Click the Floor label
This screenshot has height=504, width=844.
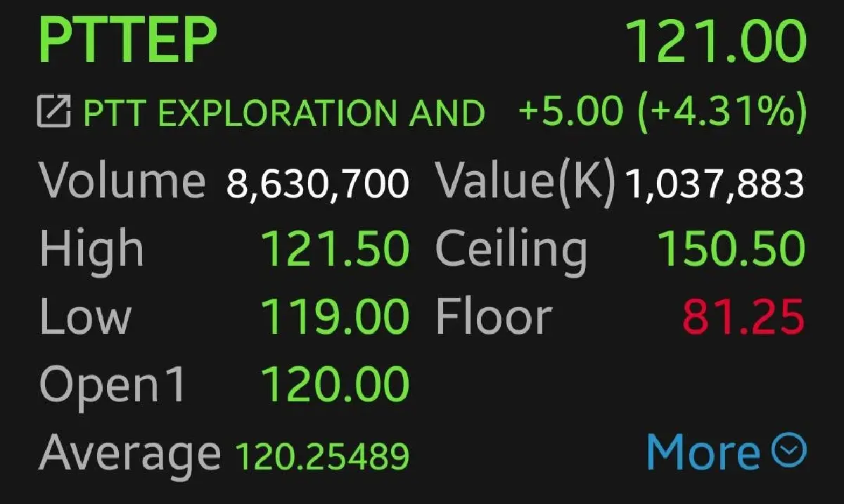tap(492, 316)
